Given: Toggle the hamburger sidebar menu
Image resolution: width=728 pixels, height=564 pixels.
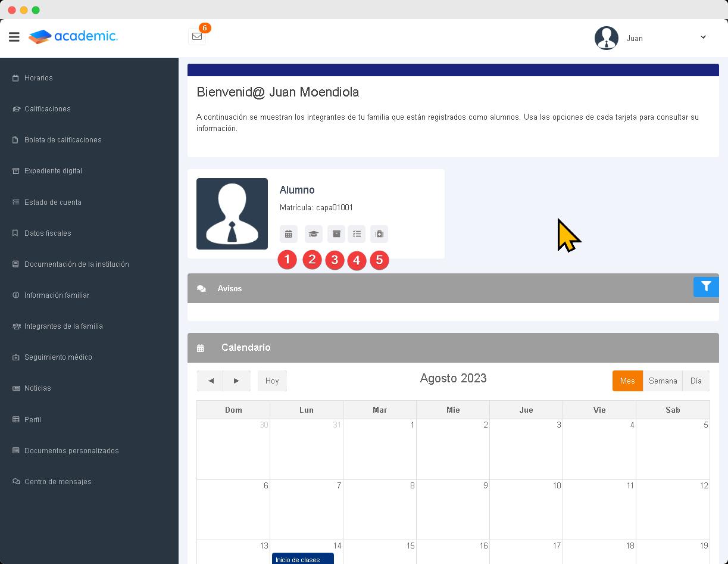Looking at the screenshot, I should (14, 37).
